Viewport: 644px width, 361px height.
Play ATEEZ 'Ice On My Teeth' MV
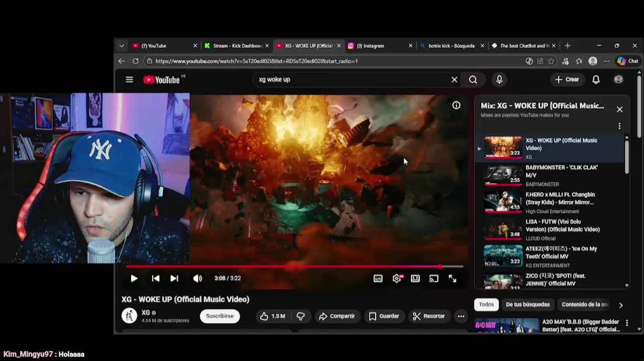coord(550,257)
